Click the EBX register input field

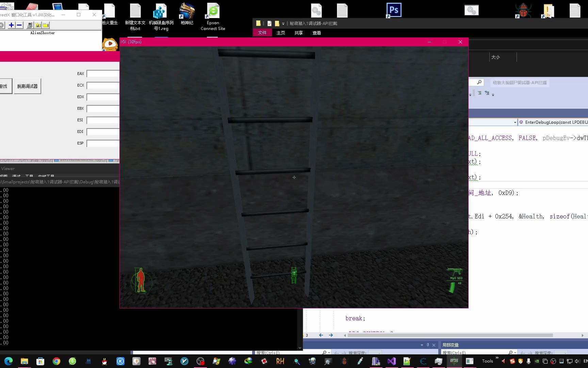pyautogui.click(x=103, y=109)
